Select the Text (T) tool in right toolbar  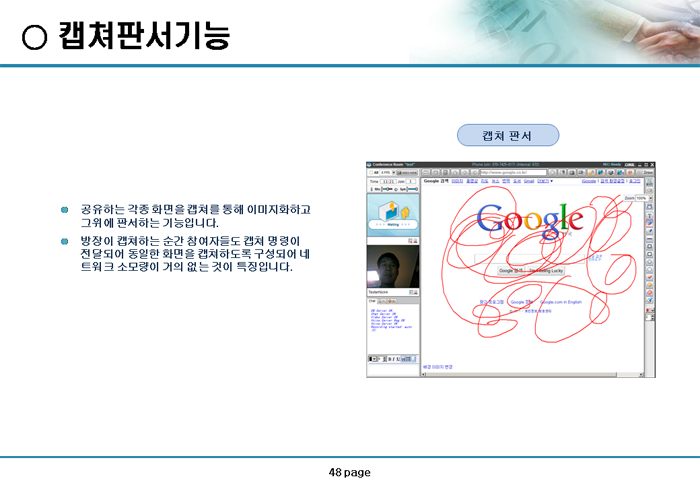click(x=650, y=216)
